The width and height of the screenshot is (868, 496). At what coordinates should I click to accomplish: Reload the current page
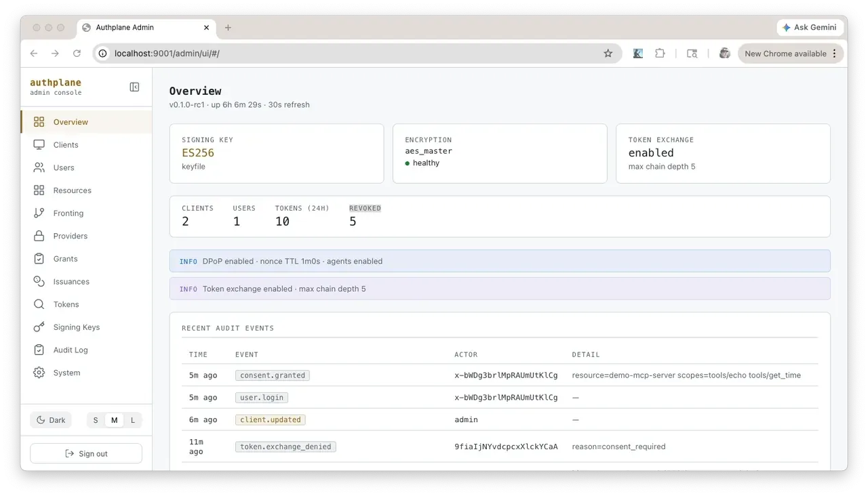point(77,54)
